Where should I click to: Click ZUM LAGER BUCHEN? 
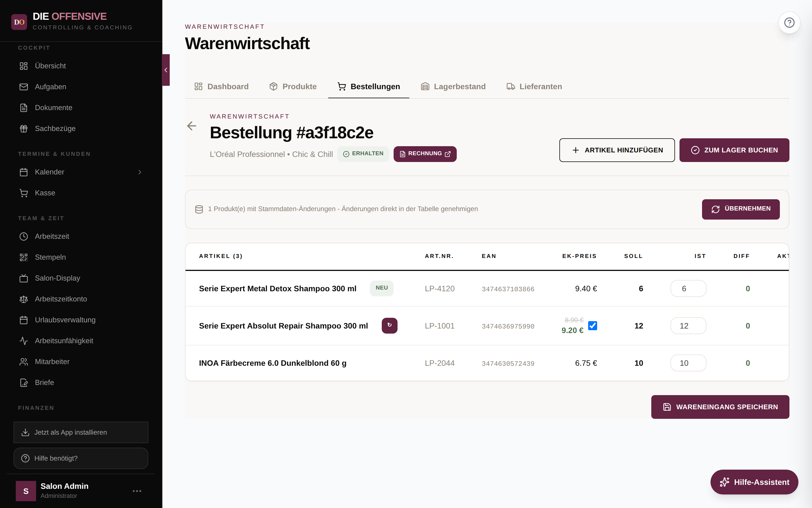tap(734, 150)
